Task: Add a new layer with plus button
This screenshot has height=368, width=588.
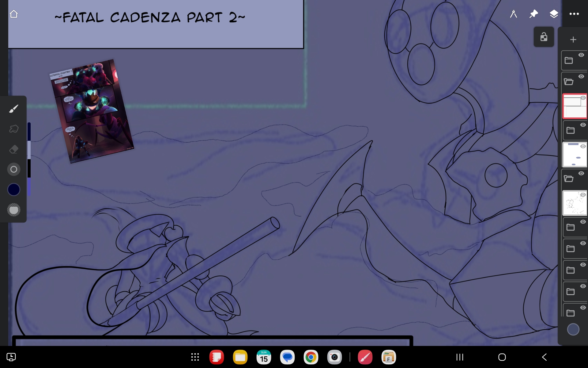Action: 573,40
